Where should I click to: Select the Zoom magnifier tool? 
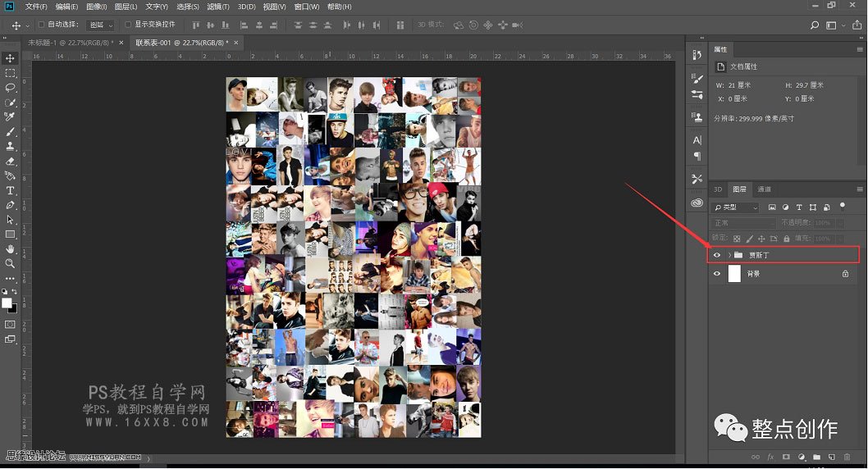pos(10,264)
